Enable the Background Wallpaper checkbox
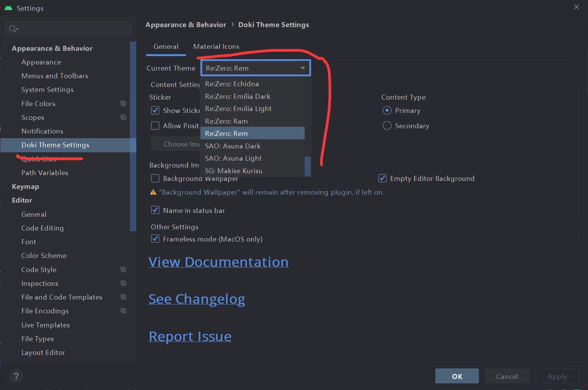The height and width of the screenshot is (390, 588). tap(155, 178)
